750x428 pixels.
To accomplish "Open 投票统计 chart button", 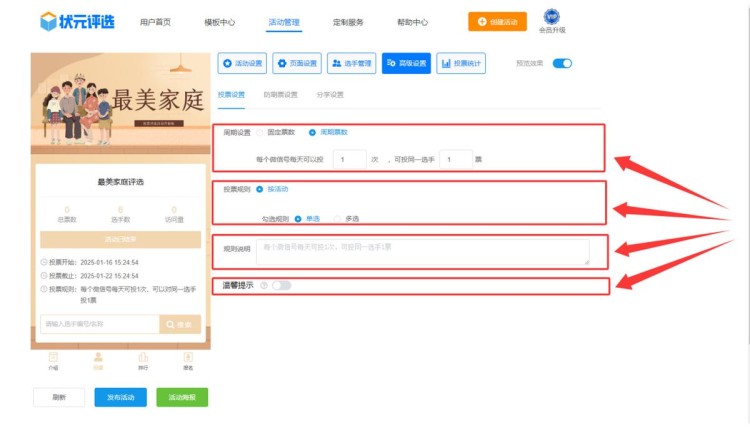I will pyautogui.click(x=461, y=63).
